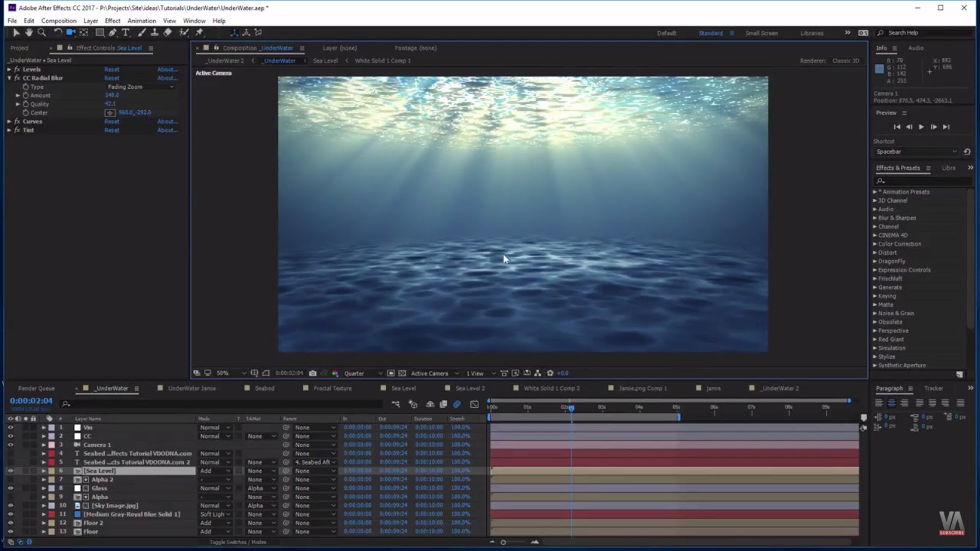This screenshot has height=551, width=980.
Task: Open the Animation menu
Action: click(x=141, y=21)
